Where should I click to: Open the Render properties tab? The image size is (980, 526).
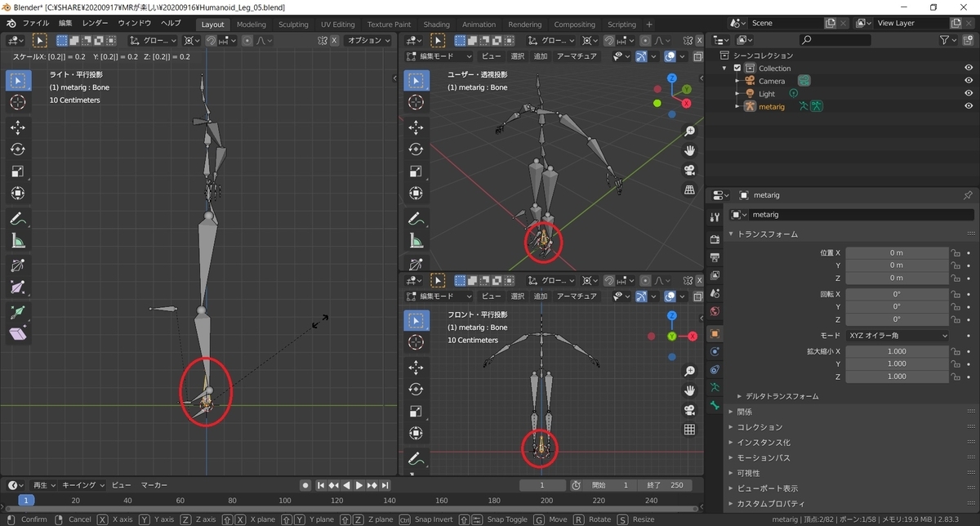(715, 239)
